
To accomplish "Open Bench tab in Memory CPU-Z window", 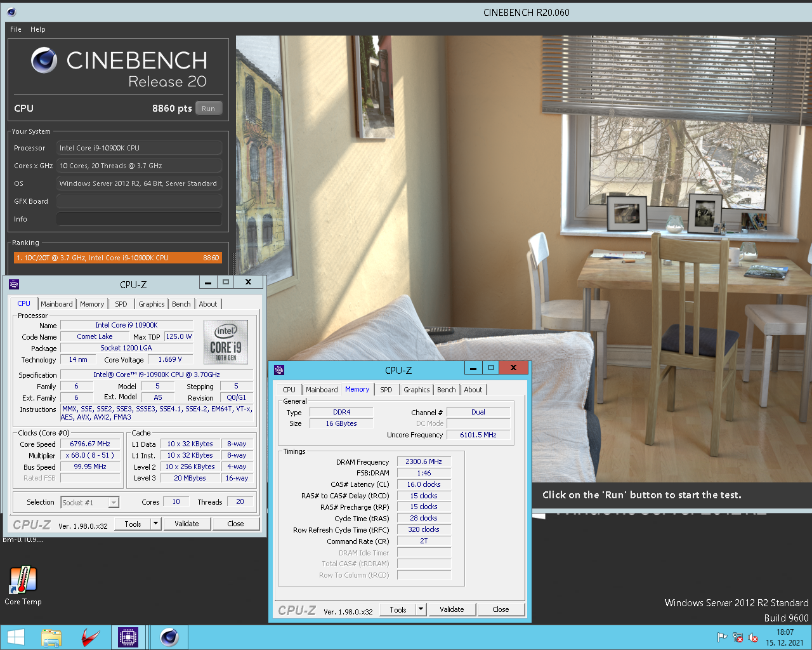I will 447,390.
